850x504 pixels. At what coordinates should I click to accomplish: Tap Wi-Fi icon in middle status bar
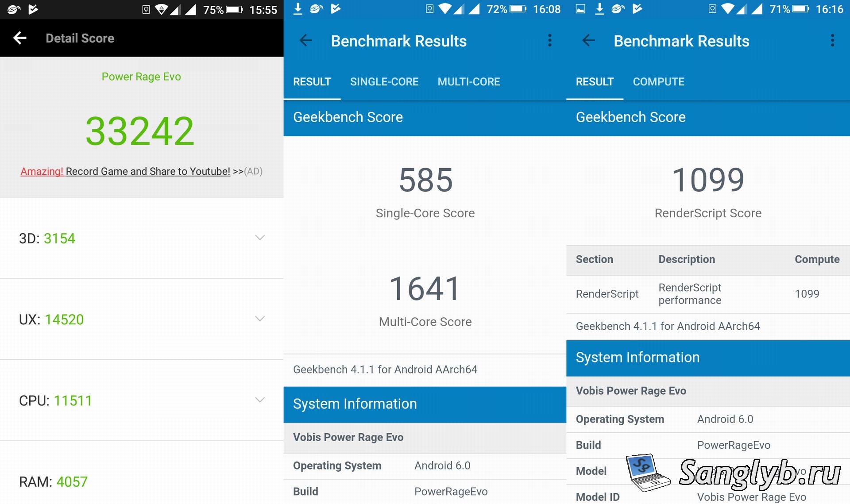coord(446,9)
